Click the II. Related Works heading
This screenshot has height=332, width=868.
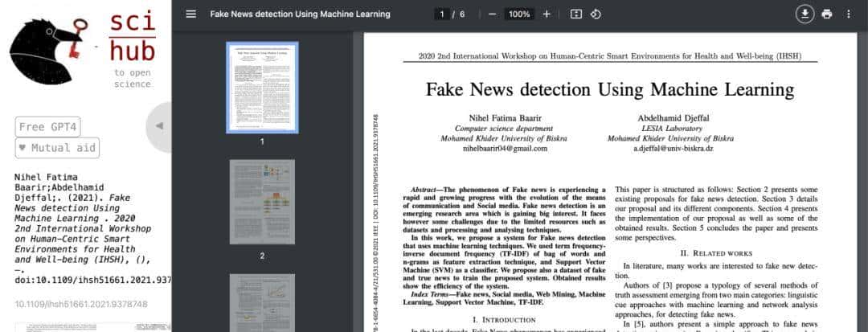click(x=716, y=253)
